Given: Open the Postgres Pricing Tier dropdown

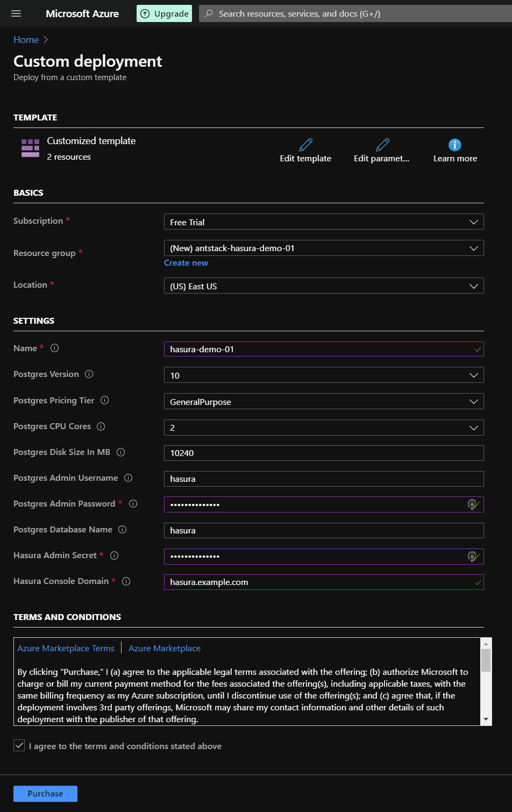Looking at the screenshot, I should point(324,401).
